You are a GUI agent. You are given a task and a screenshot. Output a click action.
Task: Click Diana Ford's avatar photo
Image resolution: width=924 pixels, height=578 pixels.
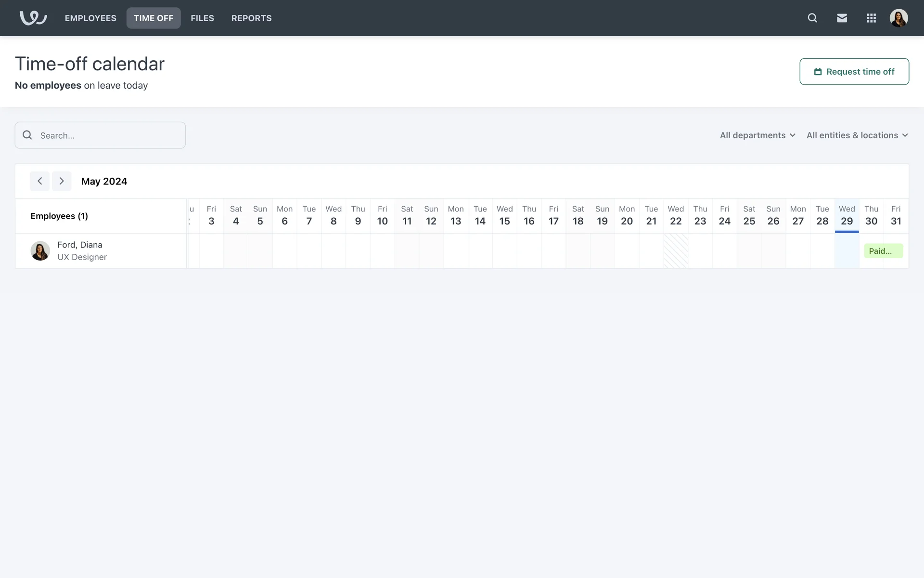(40, 251)
